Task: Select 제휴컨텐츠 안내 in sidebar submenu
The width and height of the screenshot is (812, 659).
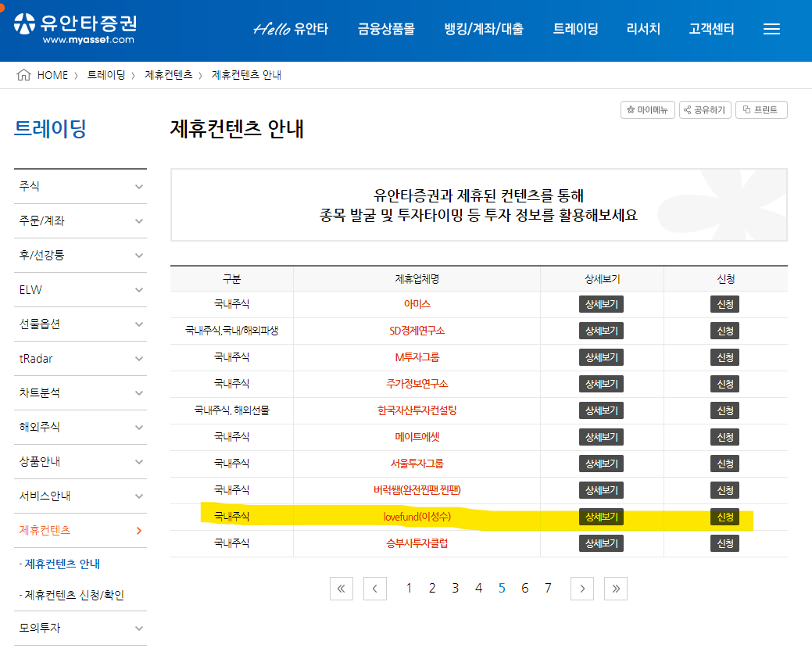Action: pos(63,564)
